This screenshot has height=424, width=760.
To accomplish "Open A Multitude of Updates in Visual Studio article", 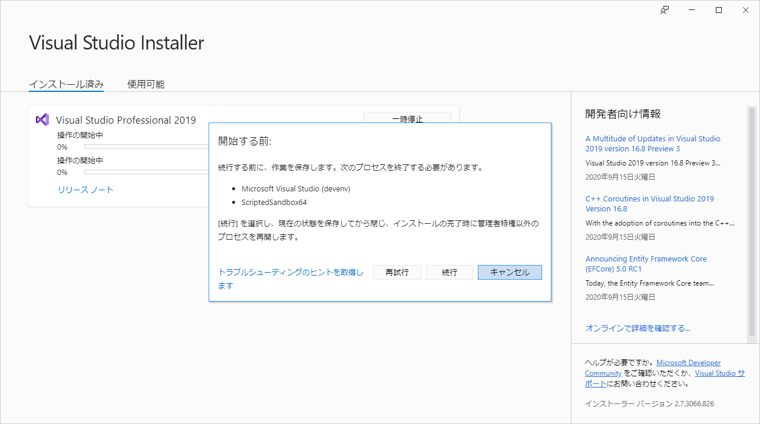I will coord(653,143).
